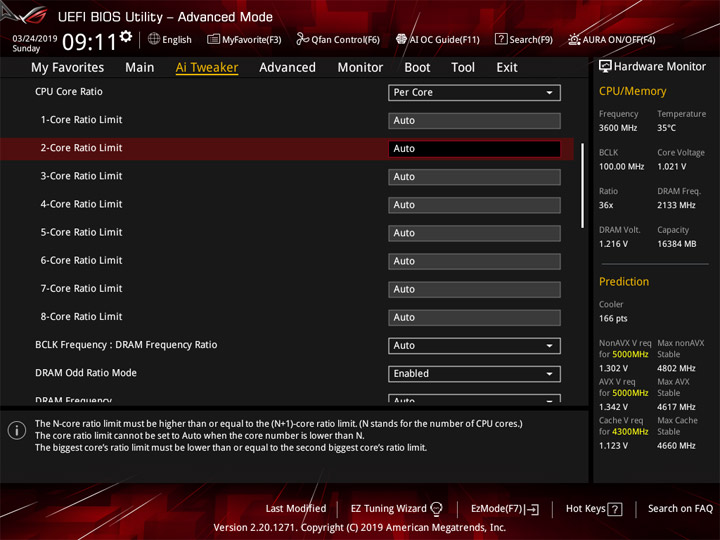
Task: Select the 5-Core Ratio Limit label
Action: pyautogui.click(x=81, y=232)
